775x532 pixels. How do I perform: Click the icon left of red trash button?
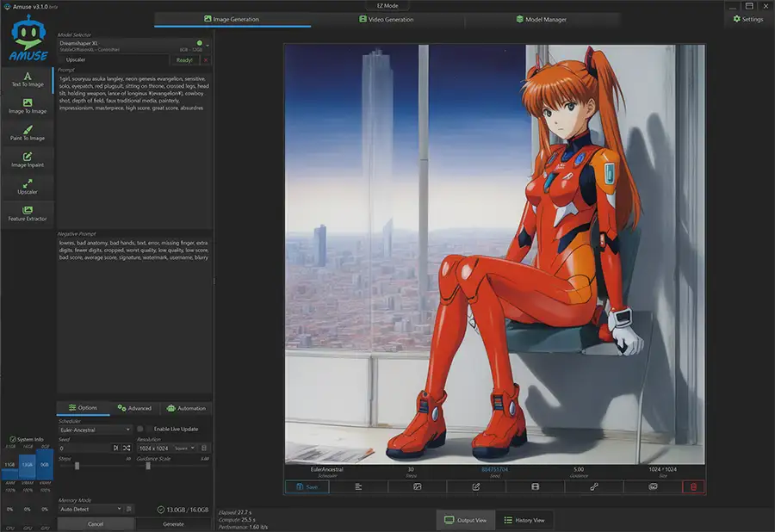[x=653, y=486]
